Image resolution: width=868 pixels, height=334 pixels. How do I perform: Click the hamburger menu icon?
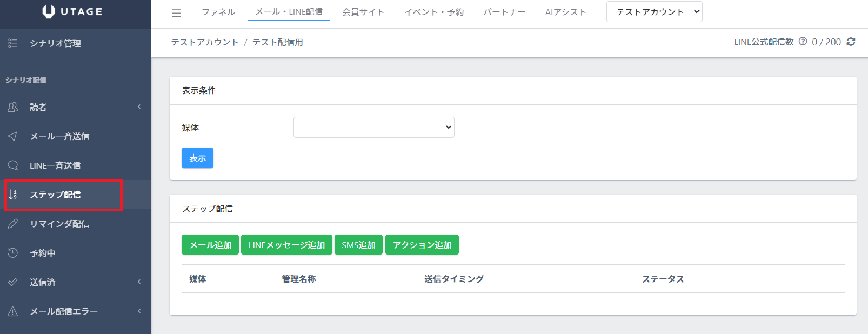(x=176, y=13)
